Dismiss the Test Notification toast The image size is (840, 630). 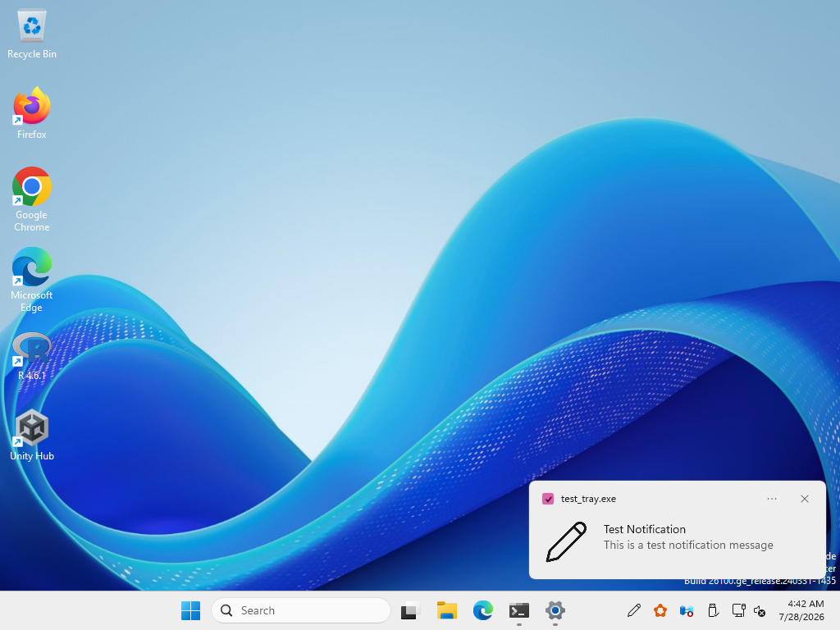click(x=805, y=499)
